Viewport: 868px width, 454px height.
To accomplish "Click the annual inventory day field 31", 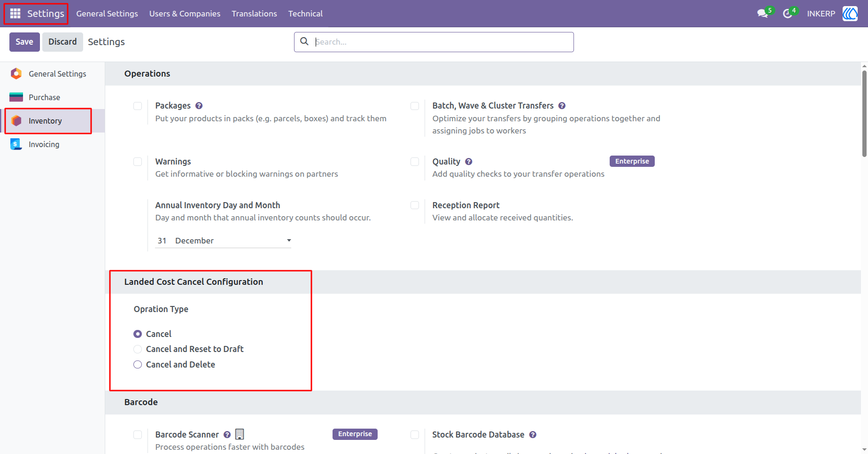I will pos(163,241).
